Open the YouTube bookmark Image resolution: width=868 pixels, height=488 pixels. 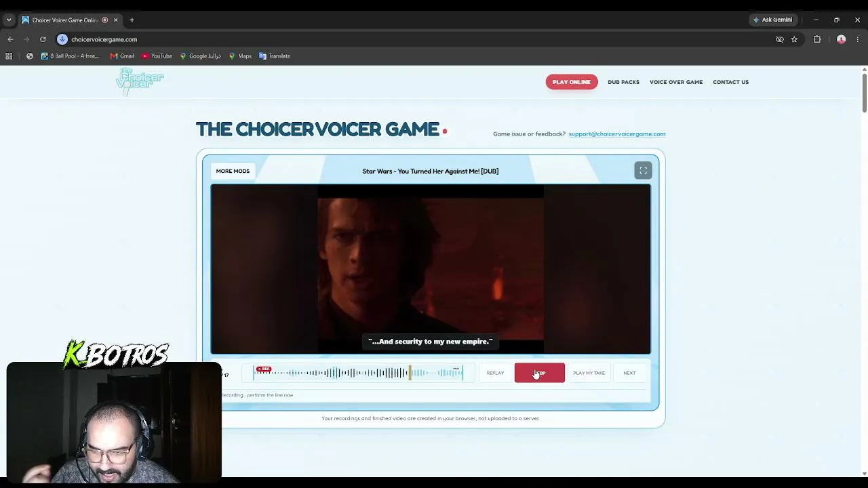point(157,56)
